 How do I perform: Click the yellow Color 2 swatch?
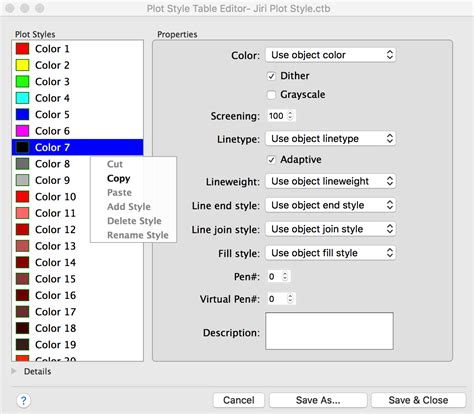pyautogui.click(x=22, y=65)
